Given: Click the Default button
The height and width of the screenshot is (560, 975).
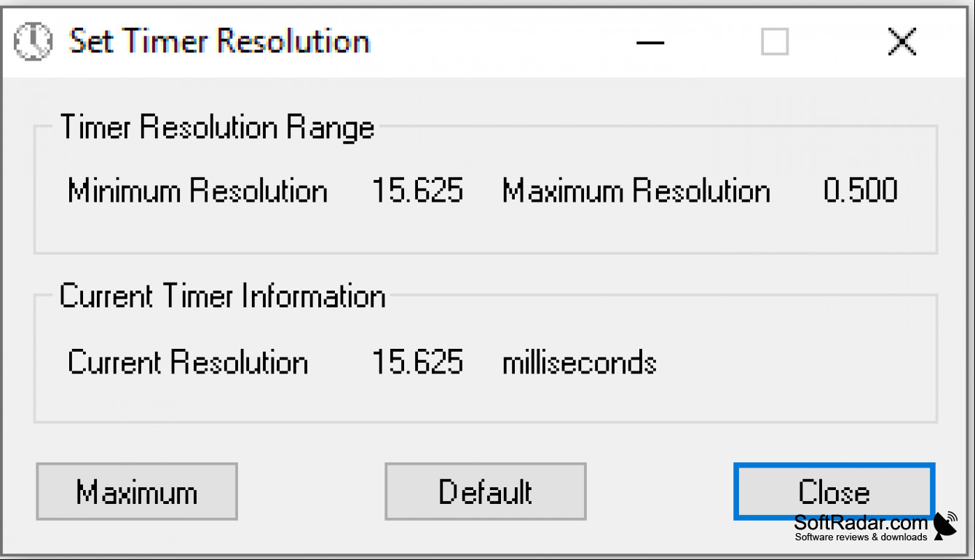Looking at the screenshot, I should click(x=486, y=492).
